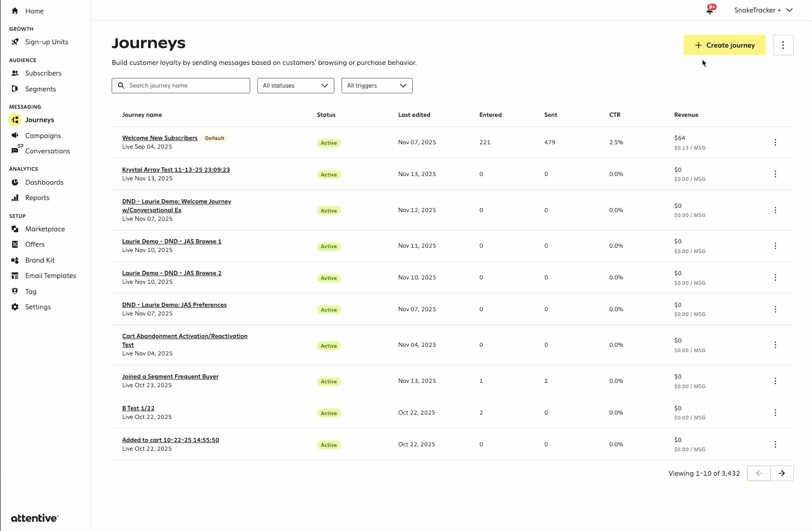The height and width of the screenshot is (531, 812).
Task: Open Conversations via its chat icon
Action: click(15, 151)
